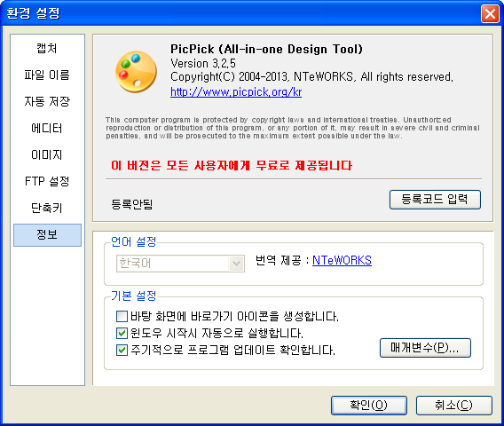Switch to the 단축키 tab
504x426 pixels.
(47, 208)
